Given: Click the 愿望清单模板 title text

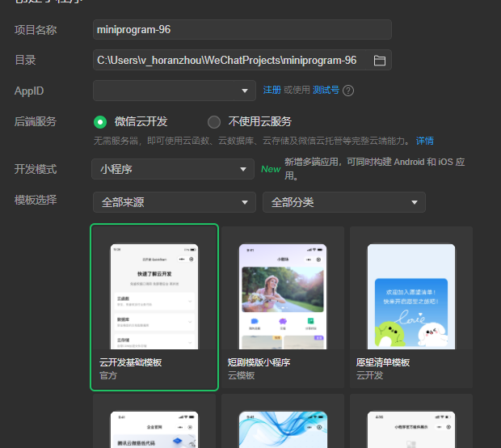Looking at the screenshot, I should (383, 362).
